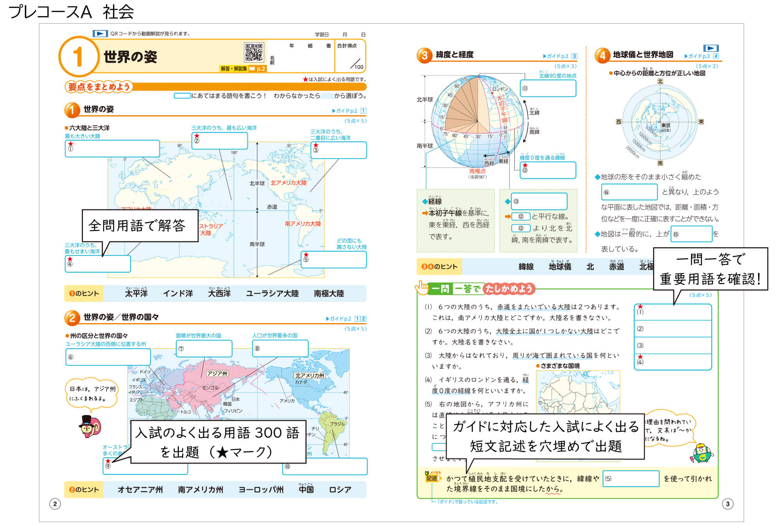783x532 pixels.
Task: Click the 合計得点 score box
Action: (350, 56)
